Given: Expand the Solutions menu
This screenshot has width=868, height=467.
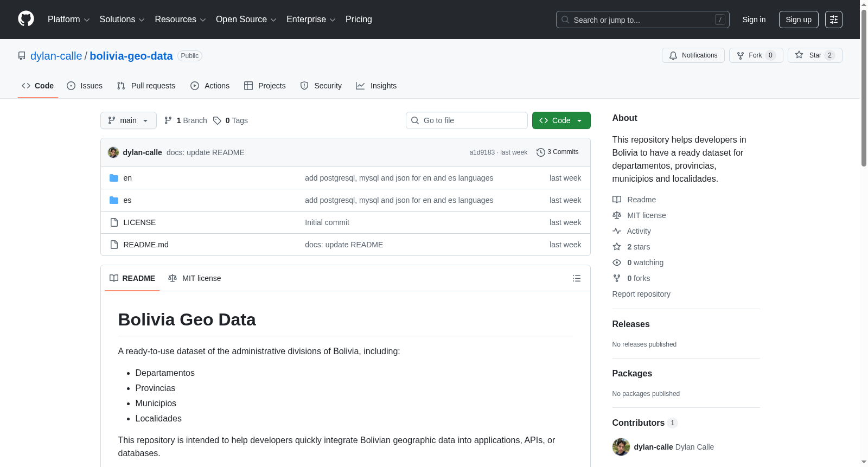Looking at the screenshot, I should pyautogui.click(x=122, y=20).
